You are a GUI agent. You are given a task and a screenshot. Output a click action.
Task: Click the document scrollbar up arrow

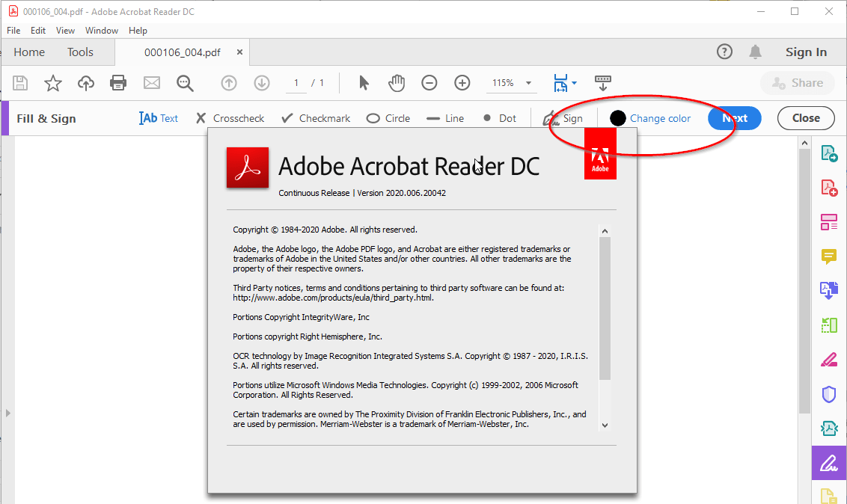click(805, 143)
